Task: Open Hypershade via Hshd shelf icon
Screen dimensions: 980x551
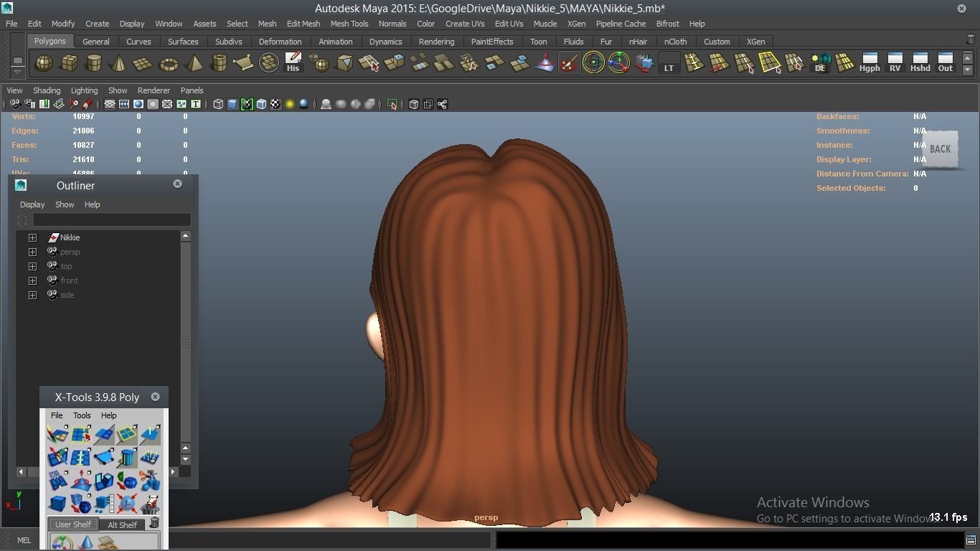Action: coord(920,62)
